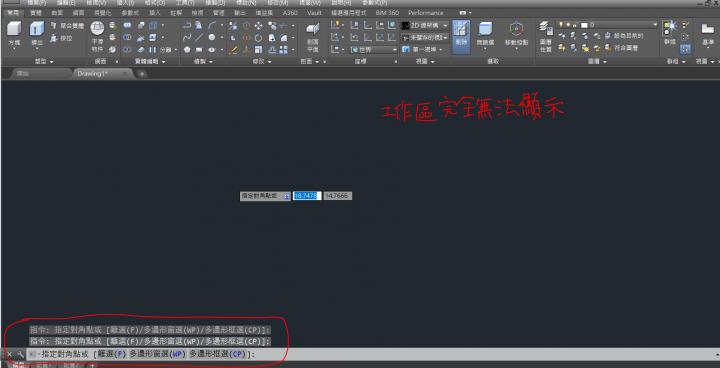The width and height of the screenshot is (720, 368).
Task: Select the Extrude (擠出) tool
Action: click(37, 34)
